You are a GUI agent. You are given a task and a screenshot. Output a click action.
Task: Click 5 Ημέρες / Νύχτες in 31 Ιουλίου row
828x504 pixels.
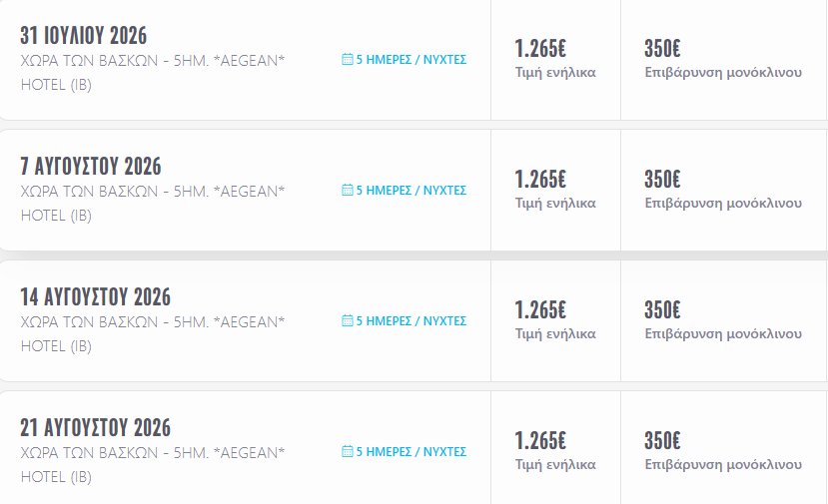tap(411, 60)
